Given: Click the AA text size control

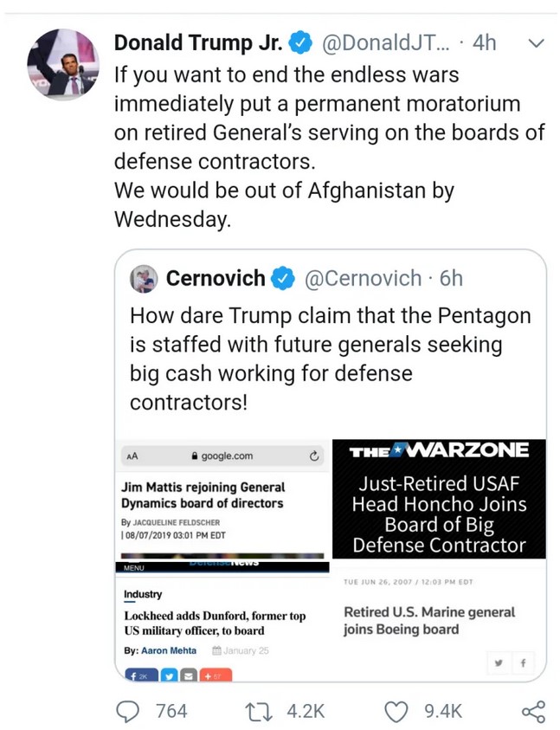Looking at the screenshot, I should 132,456.
